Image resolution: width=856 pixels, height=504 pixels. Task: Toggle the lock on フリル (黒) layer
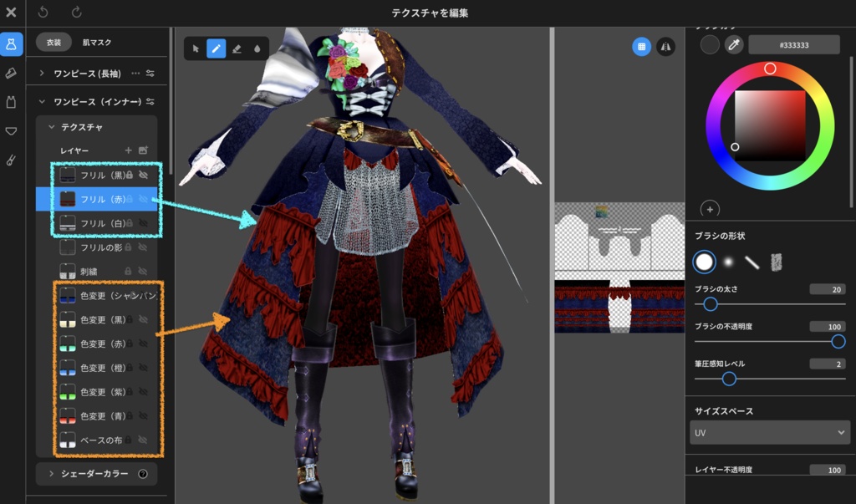point(130,175)
